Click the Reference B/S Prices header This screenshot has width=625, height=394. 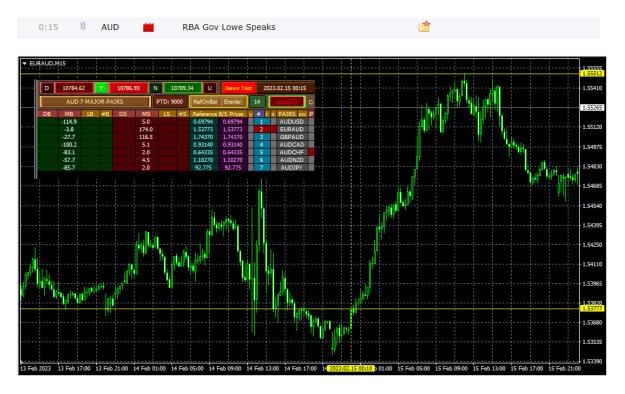coord(218,114)
